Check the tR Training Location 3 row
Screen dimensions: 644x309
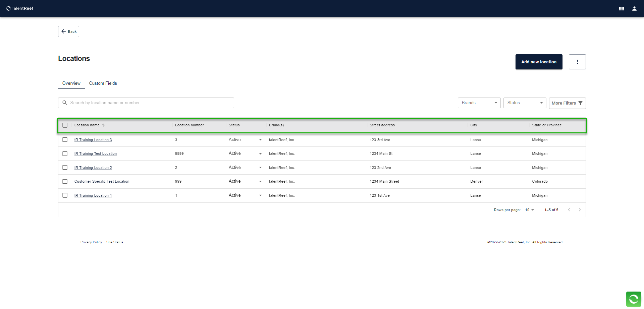(65, 140)
